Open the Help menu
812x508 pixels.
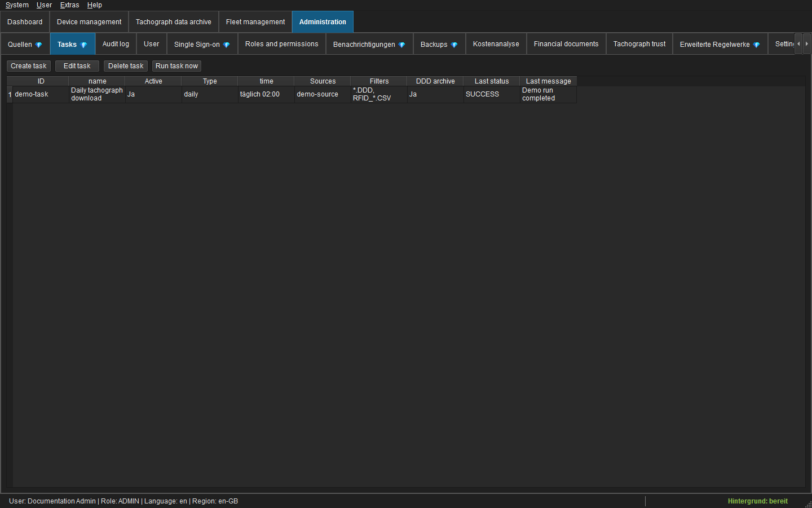[94, 5]
